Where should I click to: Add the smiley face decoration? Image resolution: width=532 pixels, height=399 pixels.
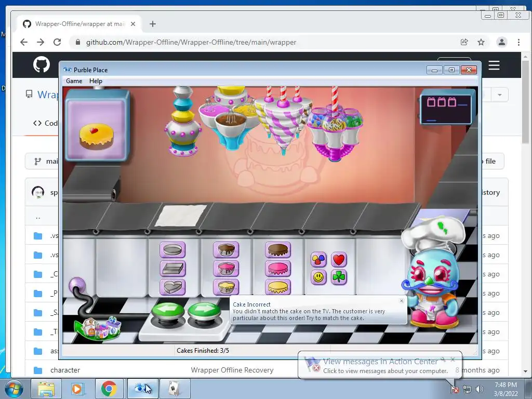click(x=318, y=277)
